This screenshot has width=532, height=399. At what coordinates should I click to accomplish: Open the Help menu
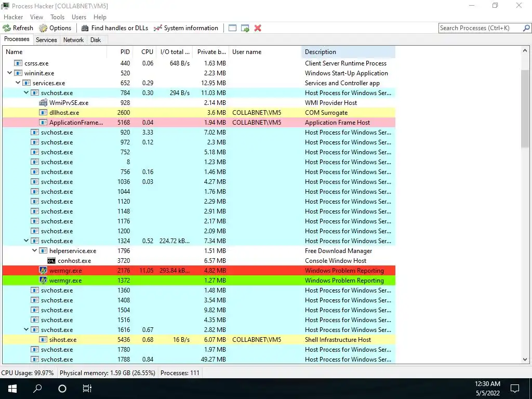coord(100,17)
